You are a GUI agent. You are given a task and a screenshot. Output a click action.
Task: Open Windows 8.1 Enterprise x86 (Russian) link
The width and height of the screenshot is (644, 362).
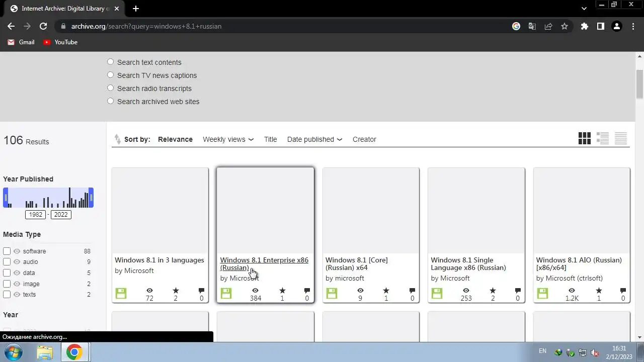tap(264, 264)
